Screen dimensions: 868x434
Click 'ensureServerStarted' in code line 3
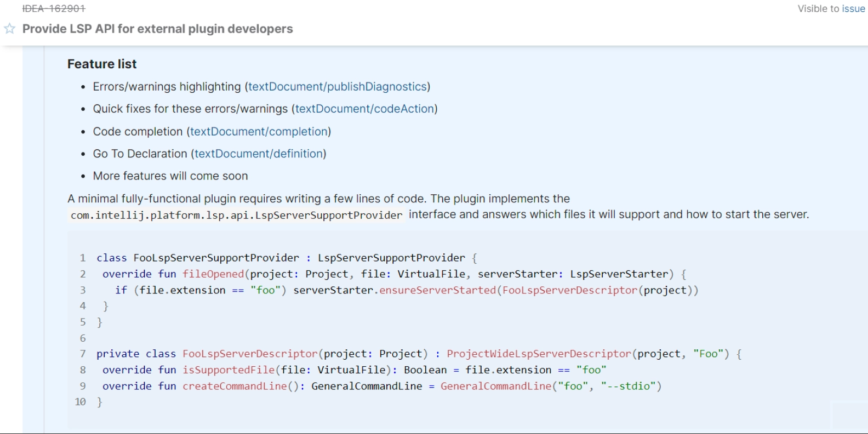pyautogui.click(x=437, y=290)
